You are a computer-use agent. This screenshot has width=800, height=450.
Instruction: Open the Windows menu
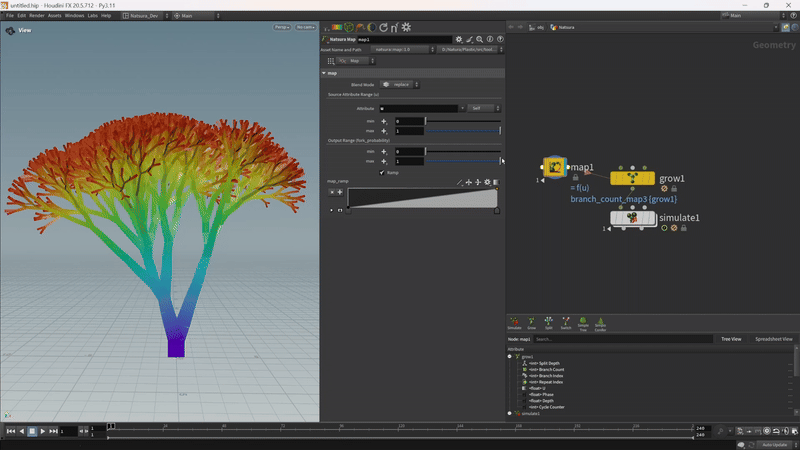(x=74, y=16)
